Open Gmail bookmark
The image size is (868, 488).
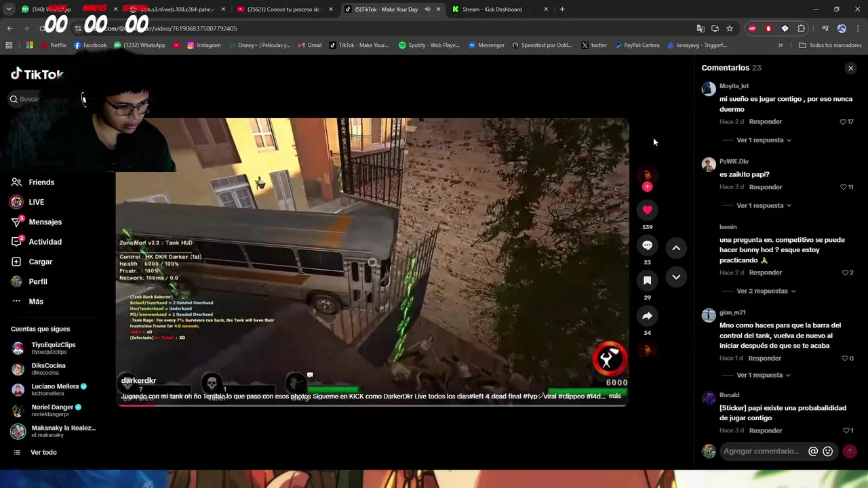pos(309,45)
